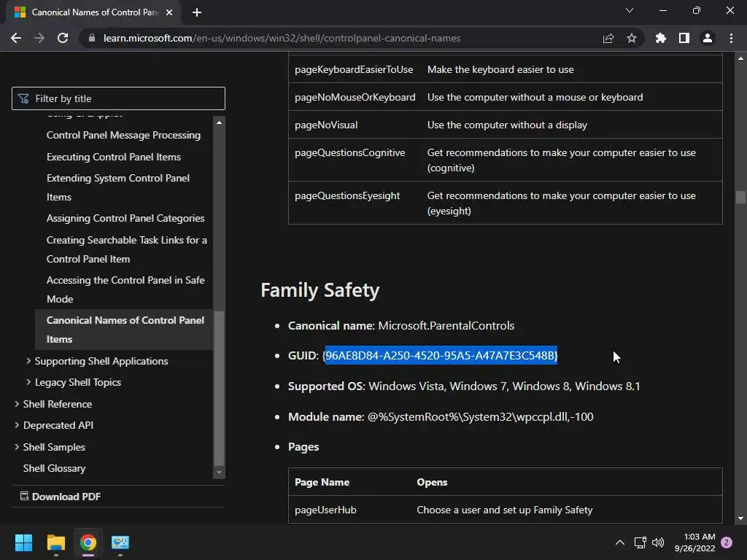Go back to the previous page
The height and width of the screenshot is (560, 747).
click(x=16, y=38)
